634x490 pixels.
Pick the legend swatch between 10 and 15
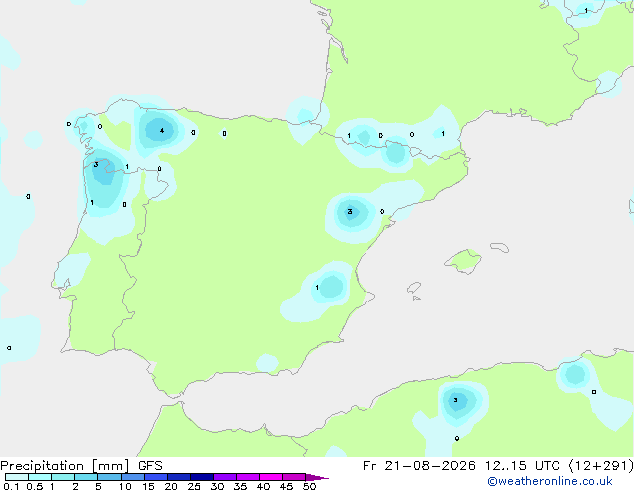[x=132, y=477]
